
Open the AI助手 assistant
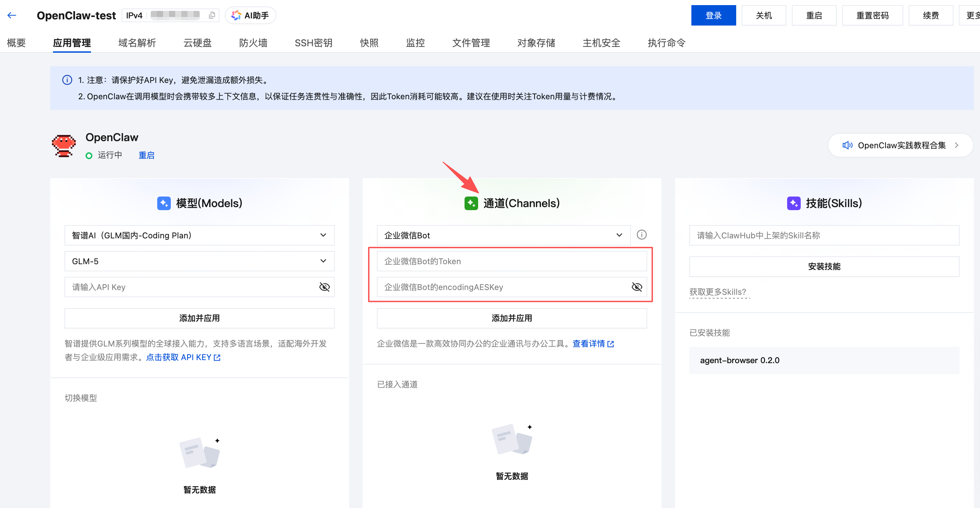(x=250, y=15)
